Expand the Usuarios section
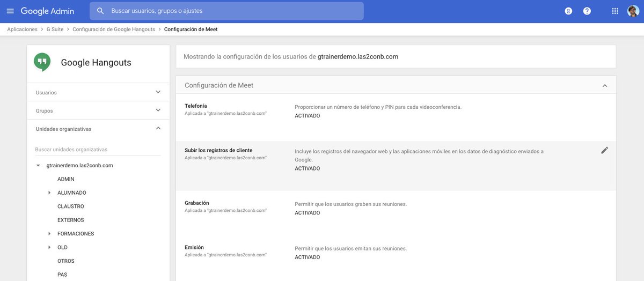Image resolution: width=644 pixels, height=281 pixels. point(98,92)
